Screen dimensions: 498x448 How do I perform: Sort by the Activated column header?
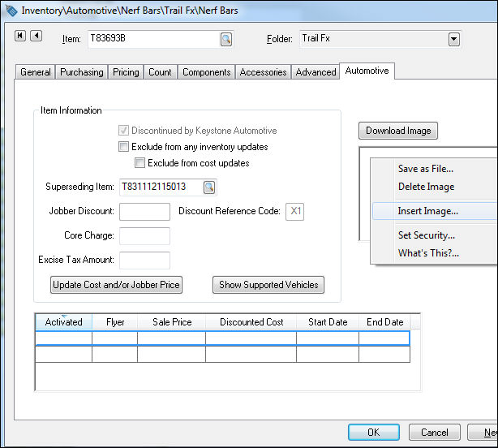click(x=63, y=322)
